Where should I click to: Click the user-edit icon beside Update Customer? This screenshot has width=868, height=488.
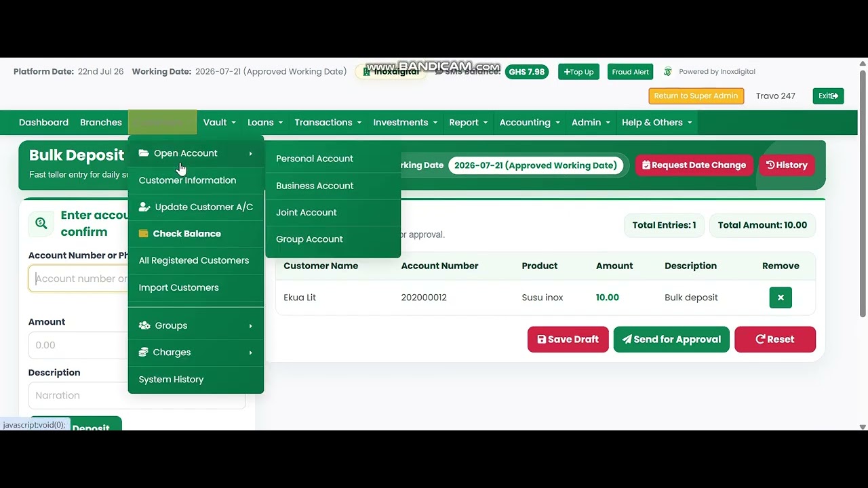144,207
